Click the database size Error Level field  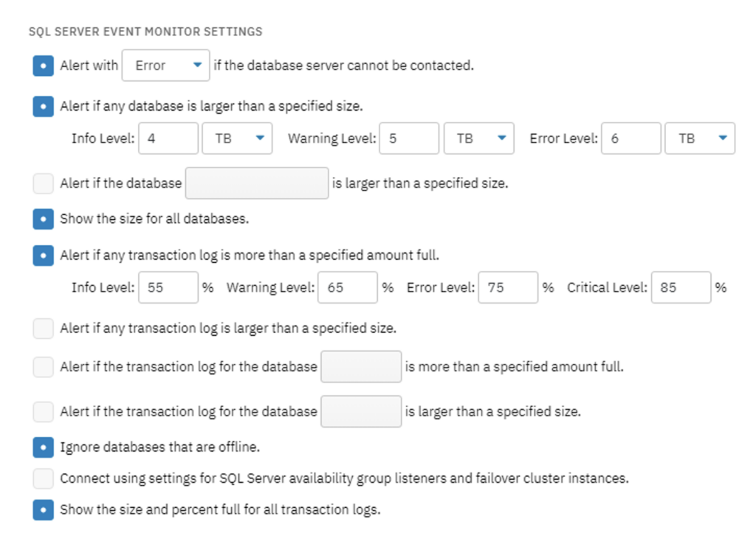click(x=630, y=138)
